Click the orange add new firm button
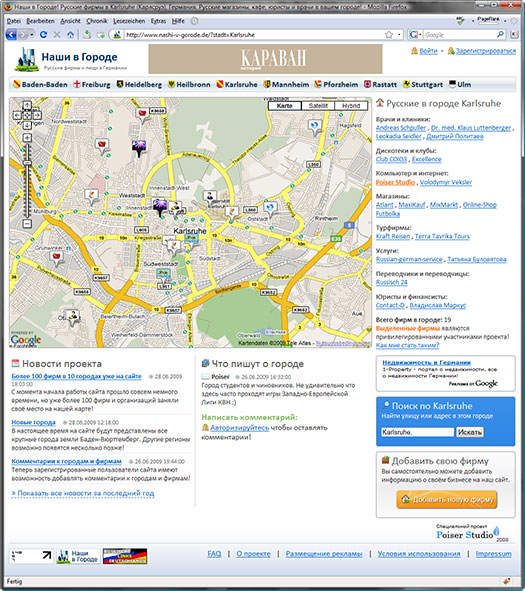Screen dimensions: 525x591 [x=447, y=499]
